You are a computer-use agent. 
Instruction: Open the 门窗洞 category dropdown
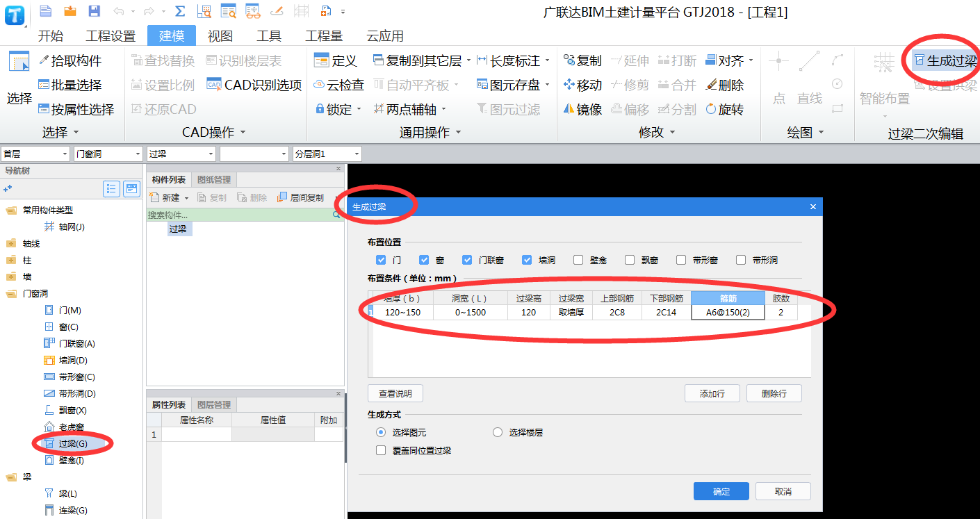(x=108, y=154)
